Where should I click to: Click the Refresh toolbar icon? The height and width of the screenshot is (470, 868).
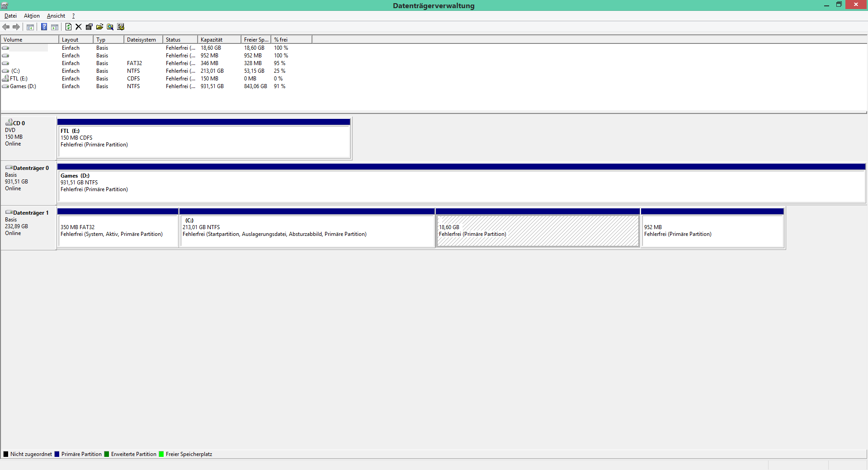click(68, 27)
